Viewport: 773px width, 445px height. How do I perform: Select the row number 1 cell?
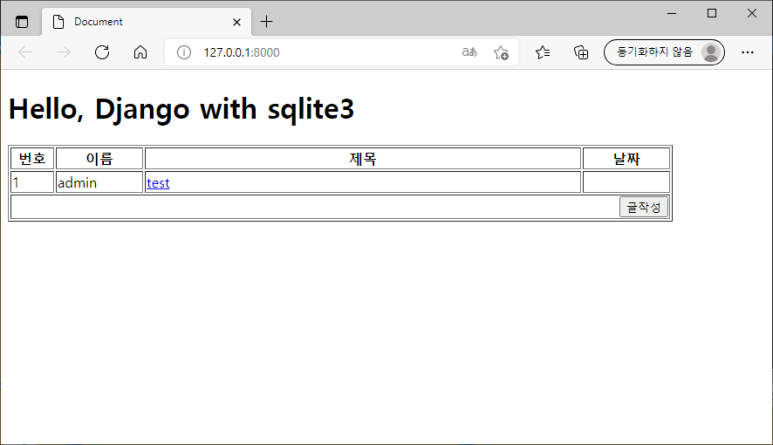point(33,182)
